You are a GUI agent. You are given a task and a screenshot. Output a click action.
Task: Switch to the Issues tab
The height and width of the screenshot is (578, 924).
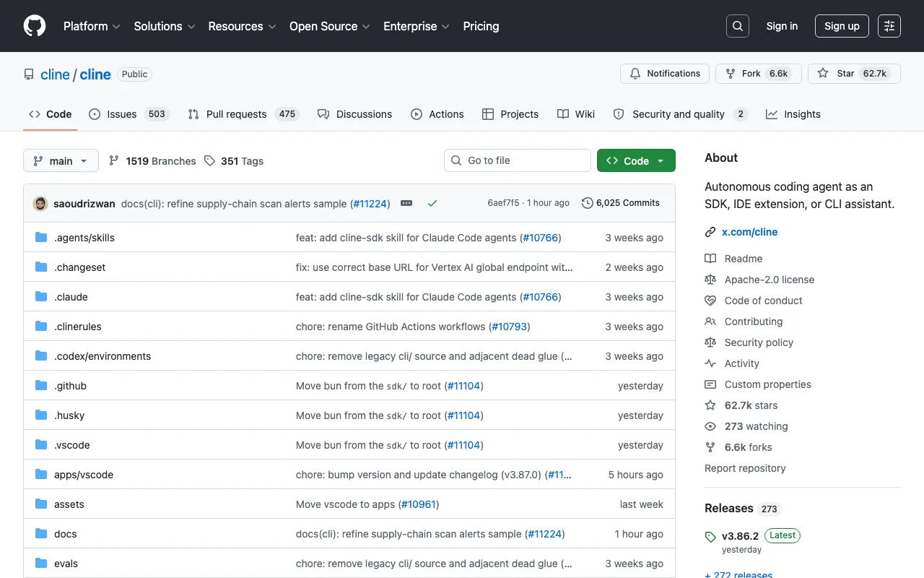pyautogui.click(x=129, y=114)
